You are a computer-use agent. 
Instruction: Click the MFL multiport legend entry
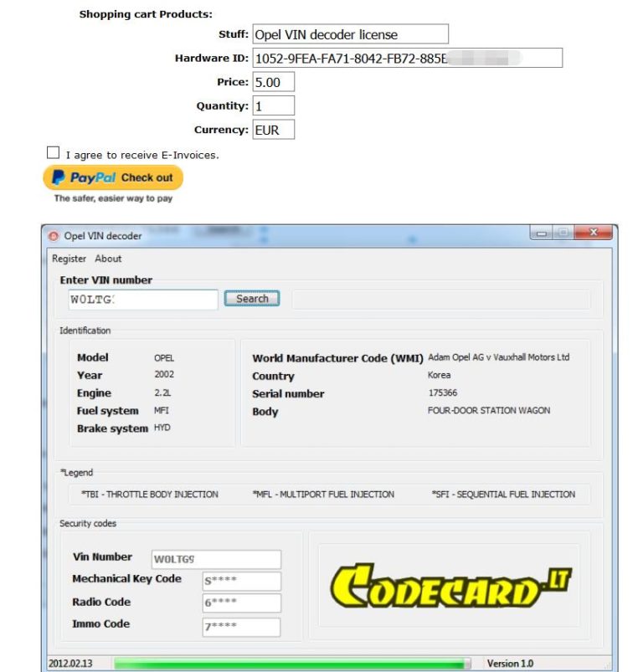coord(323,494)
